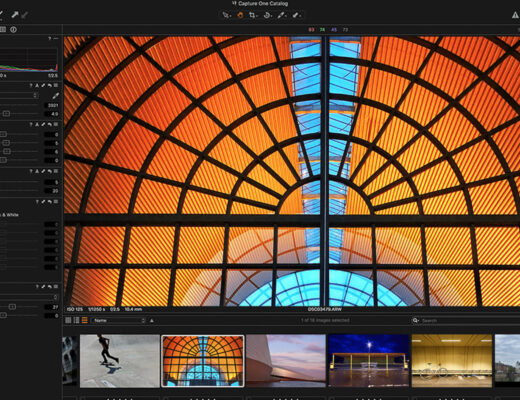This screenshot has height=400, width=520.
Task: Select the pointer Select cursor tool
Action: point(226,15)
